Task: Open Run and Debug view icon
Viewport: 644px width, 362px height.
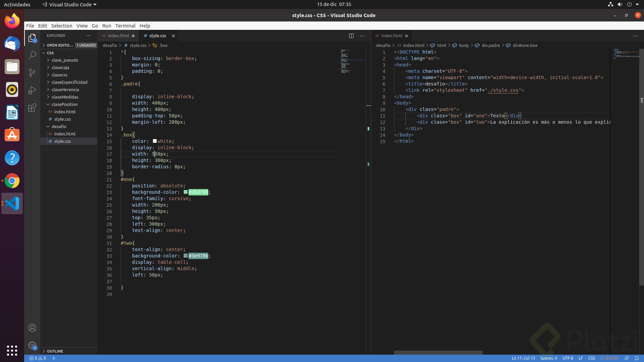Action: (32, 90)
